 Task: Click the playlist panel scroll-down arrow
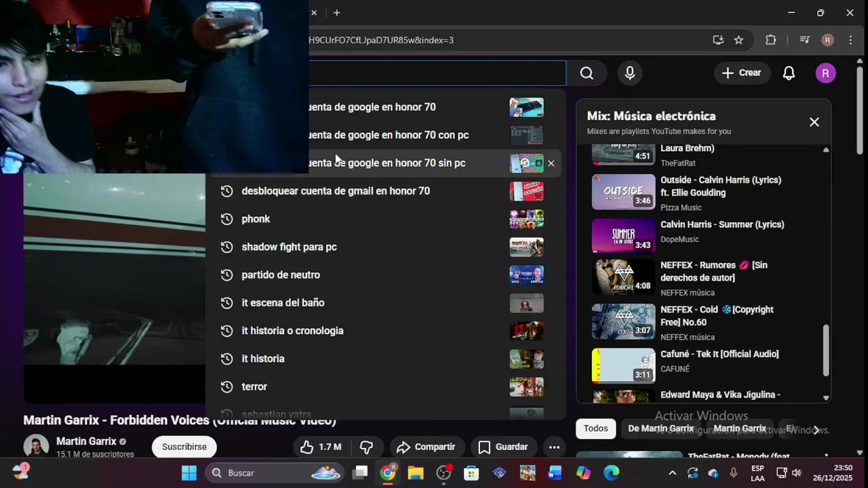coord(826,398)
